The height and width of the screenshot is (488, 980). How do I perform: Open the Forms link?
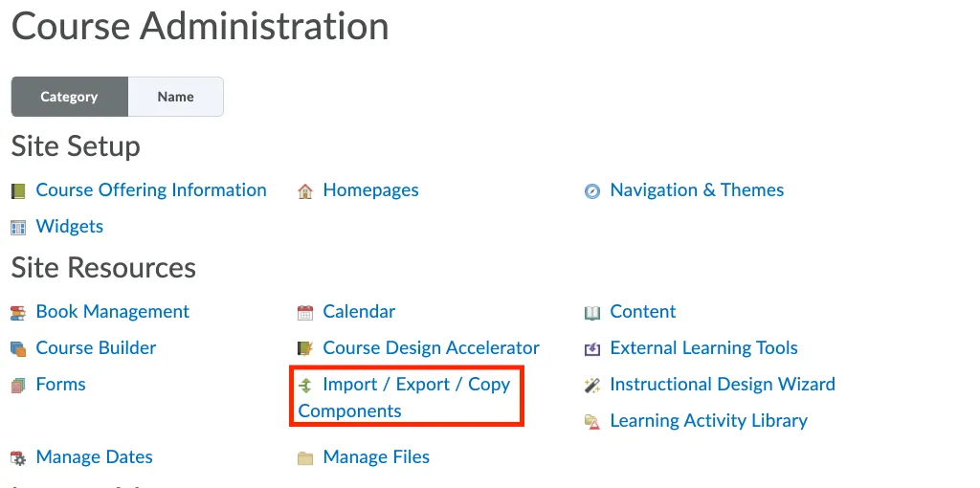coord(60,385)
